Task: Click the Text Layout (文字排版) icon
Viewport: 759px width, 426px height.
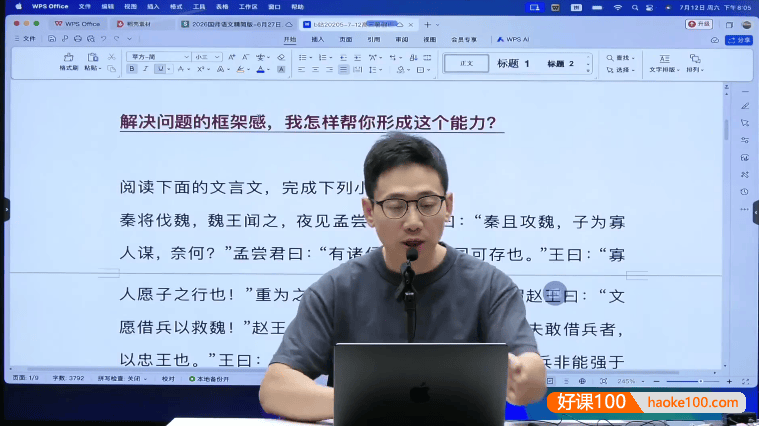Action: 664,59
